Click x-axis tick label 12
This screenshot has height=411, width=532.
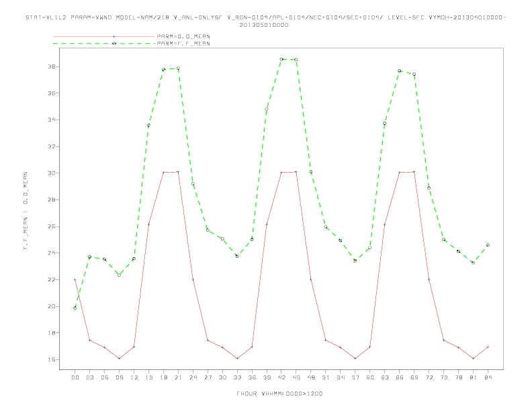click(x=134, y=377)
